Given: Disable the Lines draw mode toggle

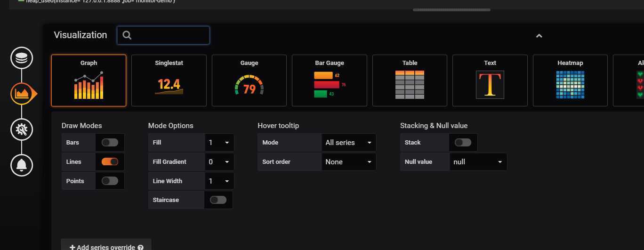Looking at the screenshot, I should (110, 162).
